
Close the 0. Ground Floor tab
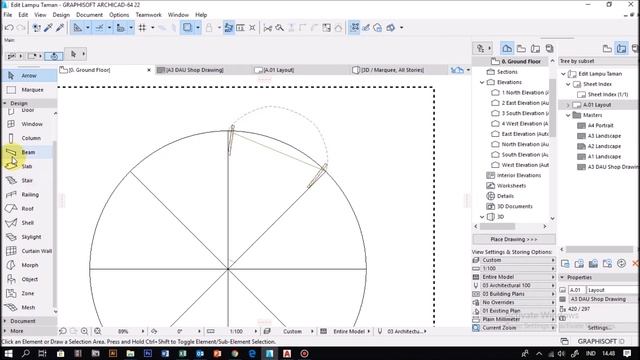point(149,70)
